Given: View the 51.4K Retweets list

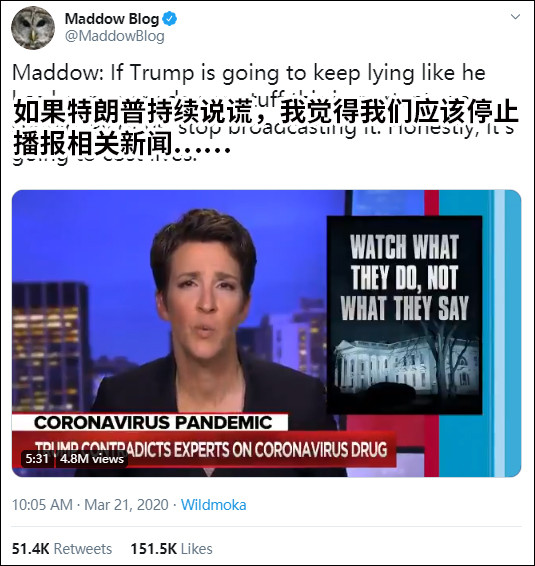Looking at the screenshot, I should click(x=62, y=549).
